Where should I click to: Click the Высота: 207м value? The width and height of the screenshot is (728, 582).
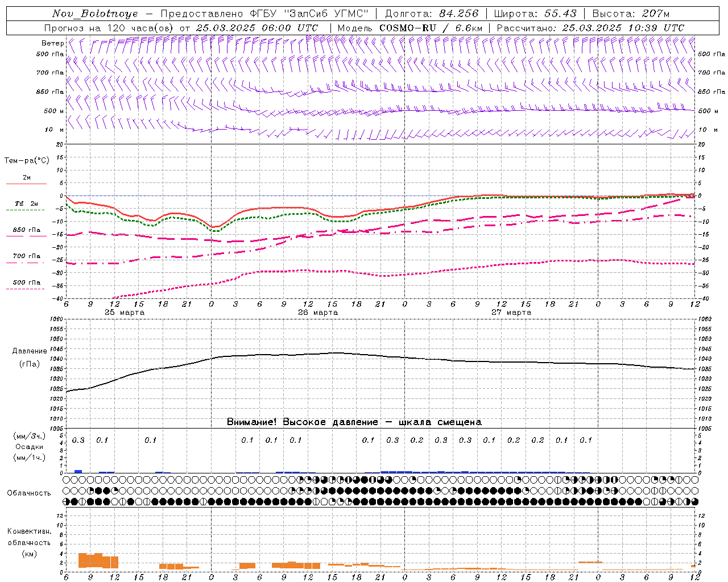(x=631, y=14)
